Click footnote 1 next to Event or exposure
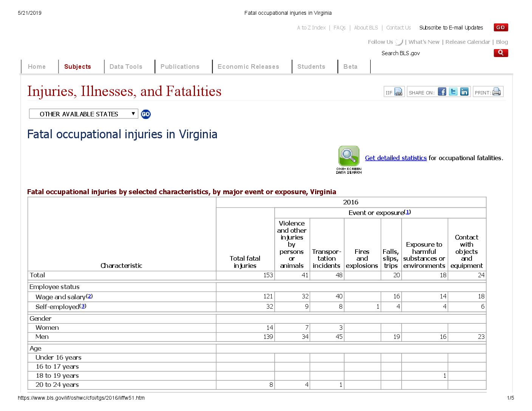This screenshot has height=411, width=532. point(408,212)
